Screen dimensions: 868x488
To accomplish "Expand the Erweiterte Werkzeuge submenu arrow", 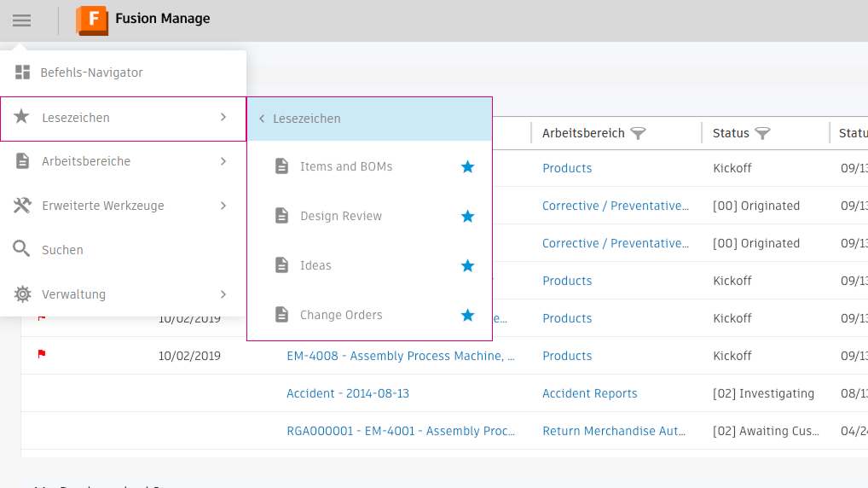I will (223, 206).
